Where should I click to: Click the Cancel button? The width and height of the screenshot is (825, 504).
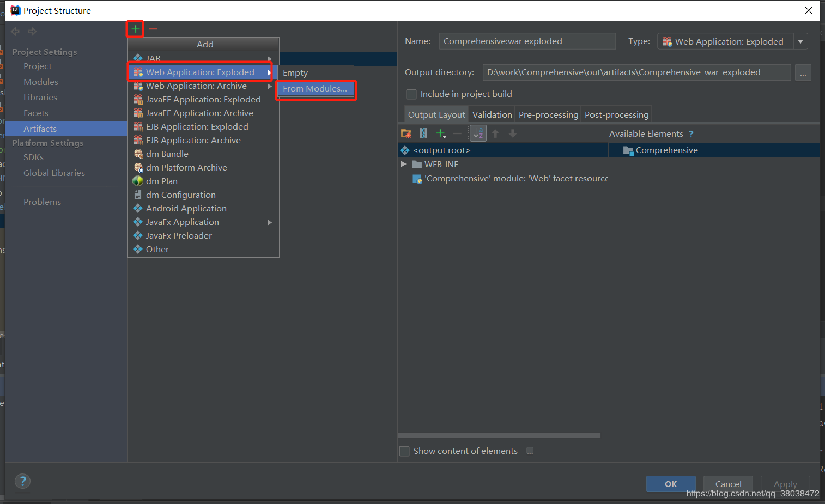[728, 484]
